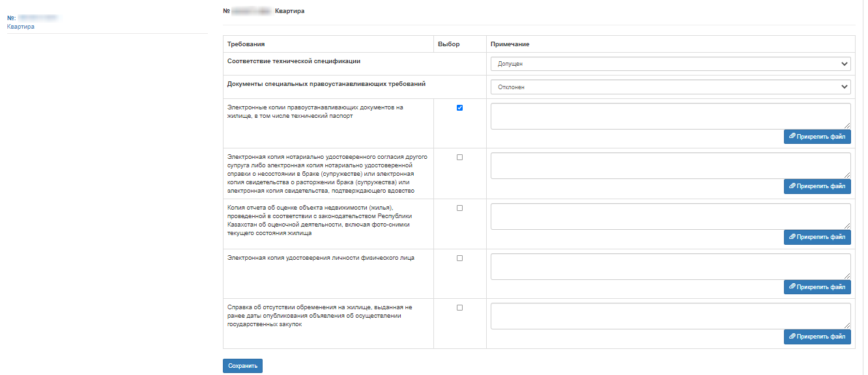The height and width of the screenshot is (375, 868).
Task: Click the paperclip icon for title documents row
Action: click(792, 137)
